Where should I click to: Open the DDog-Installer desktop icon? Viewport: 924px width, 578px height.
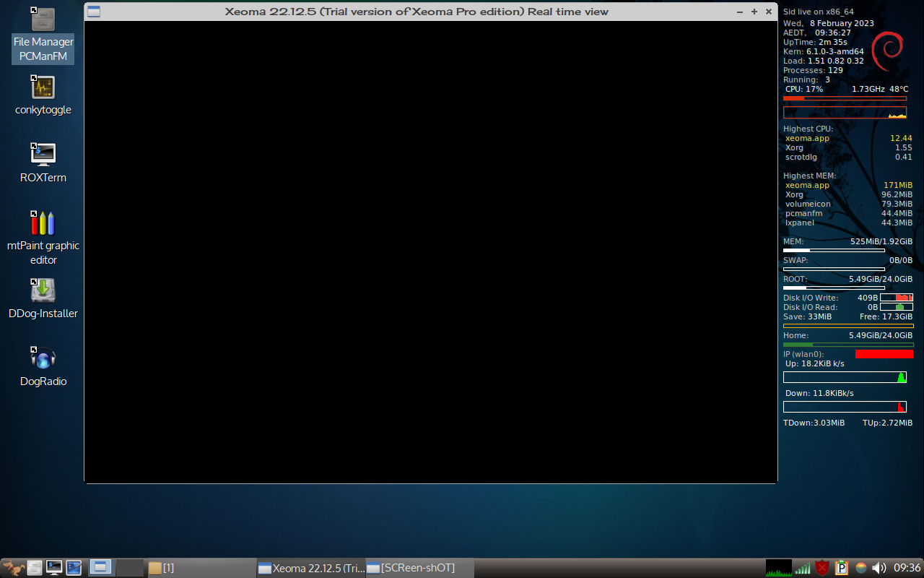(x=43, y=298)
